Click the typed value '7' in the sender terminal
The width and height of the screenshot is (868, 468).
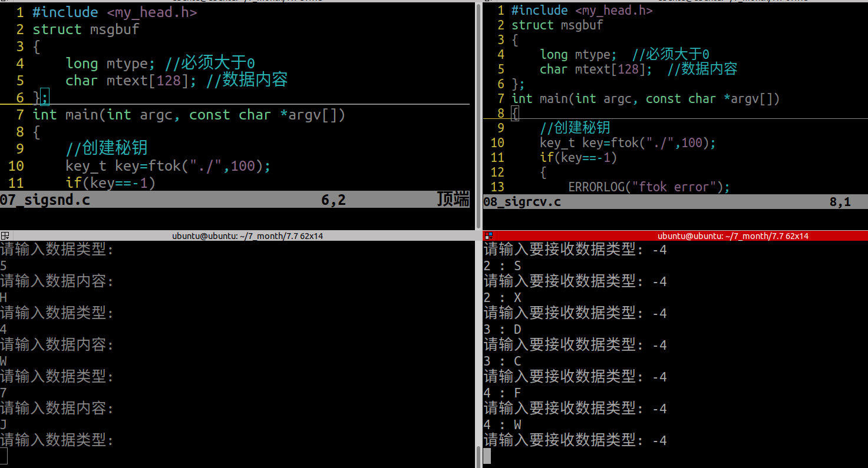(x=4, y=393)
